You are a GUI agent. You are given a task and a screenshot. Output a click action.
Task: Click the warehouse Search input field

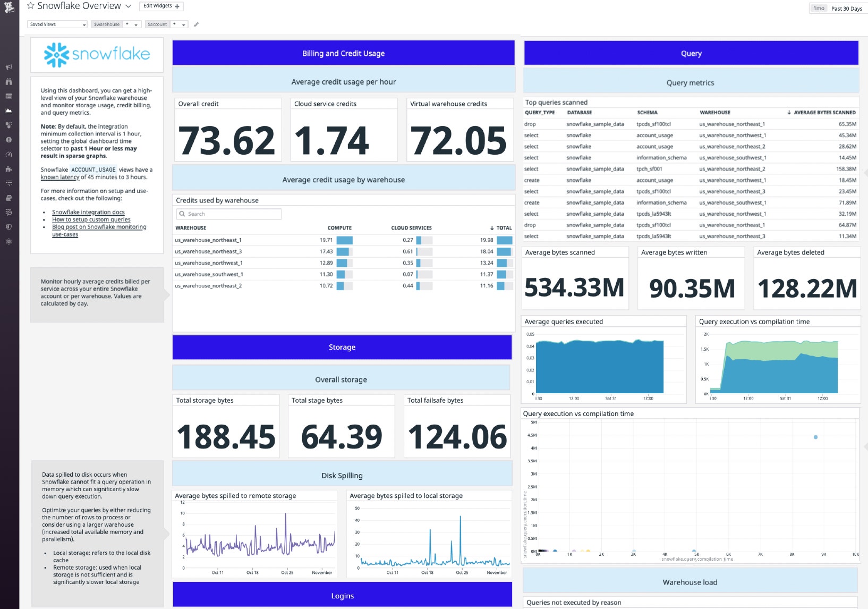229,214
